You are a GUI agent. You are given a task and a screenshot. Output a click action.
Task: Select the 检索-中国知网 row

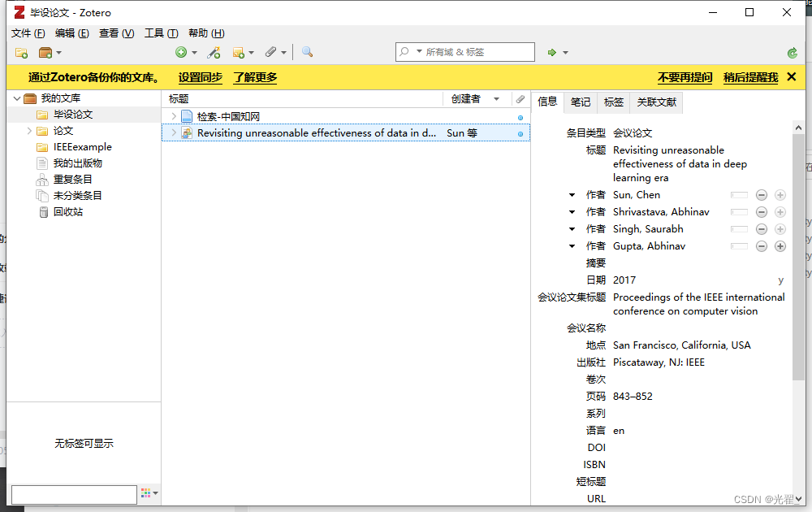coord(345,116)
